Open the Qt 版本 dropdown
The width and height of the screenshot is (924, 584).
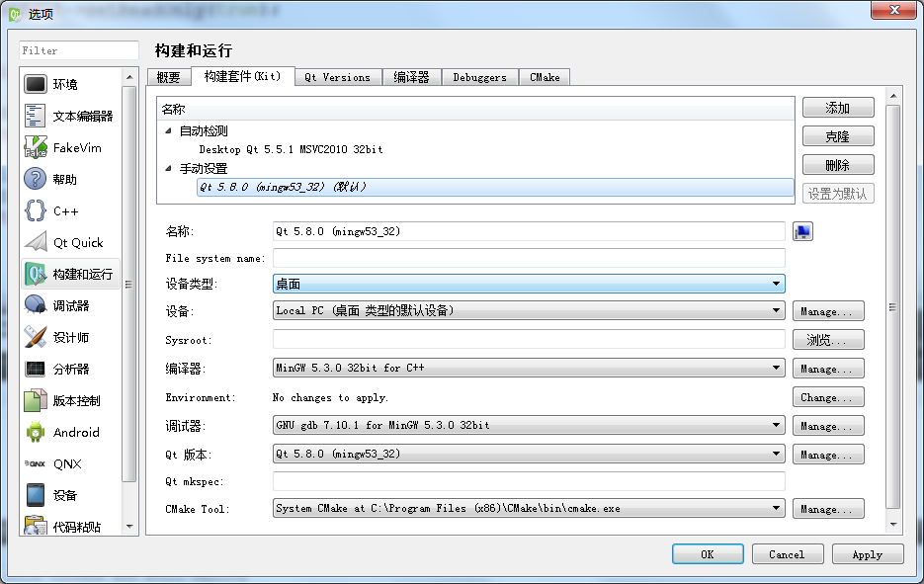point(529,454)
